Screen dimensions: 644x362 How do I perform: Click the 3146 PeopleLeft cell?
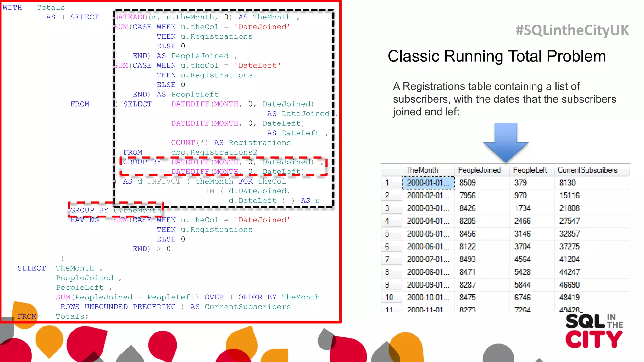531,234
